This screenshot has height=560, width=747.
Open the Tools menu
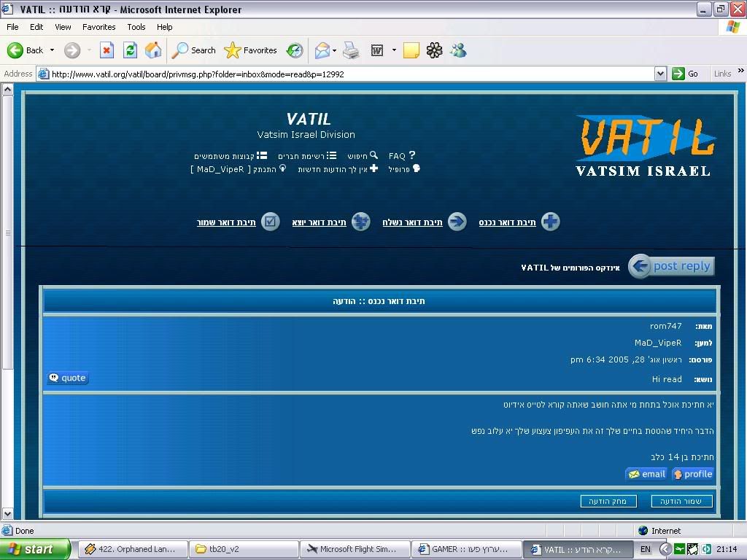(x=136, y=27)
